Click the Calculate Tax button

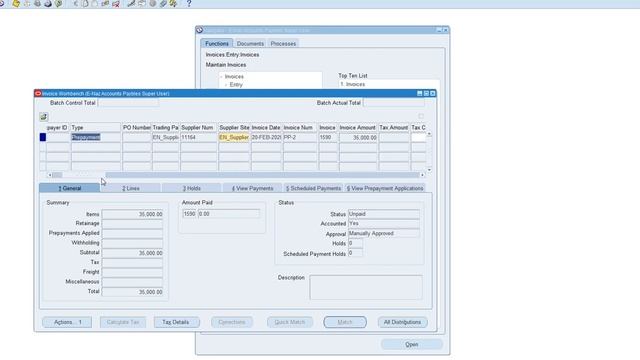coord(123,322)
